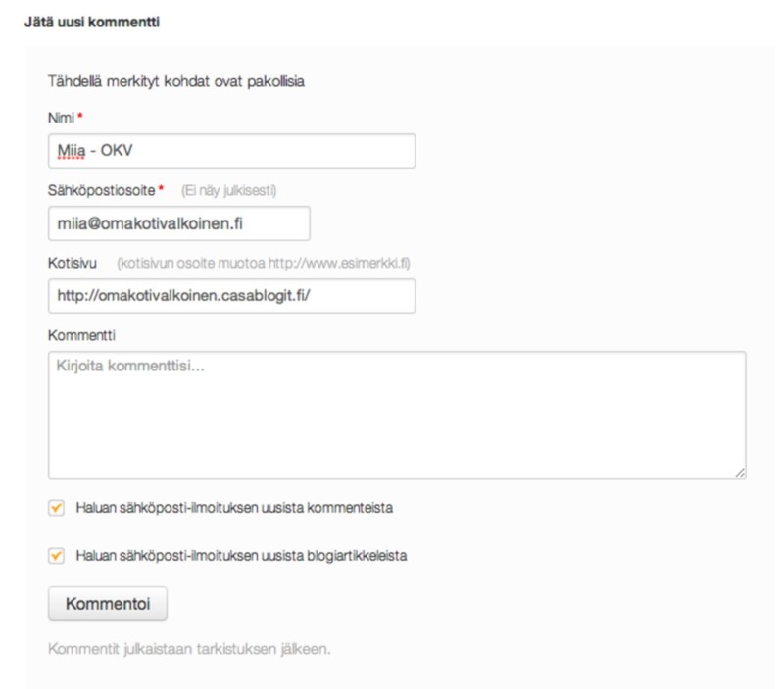Click the 'Kommentit julkaistaan tarkistuksen jälkeen' note
Viewport: 784px width, 689px height.
[x=189, y=649]
